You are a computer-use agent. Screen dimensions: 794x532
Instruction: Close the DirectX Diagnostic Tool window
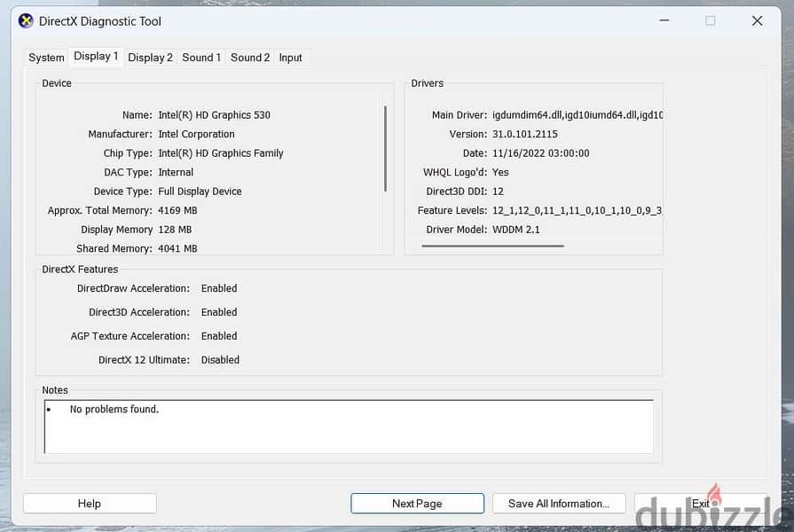coord(757,20)
